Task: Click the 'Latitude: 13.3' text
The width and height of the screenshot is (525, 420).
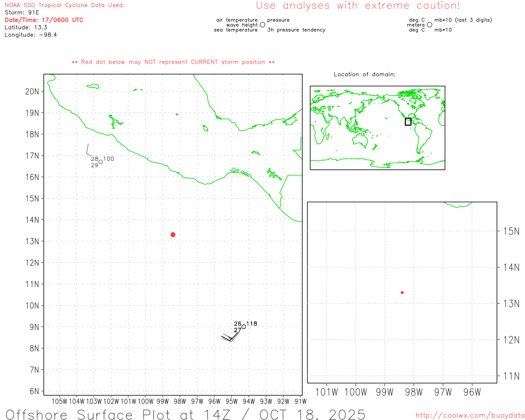Action: coord(26,27)
